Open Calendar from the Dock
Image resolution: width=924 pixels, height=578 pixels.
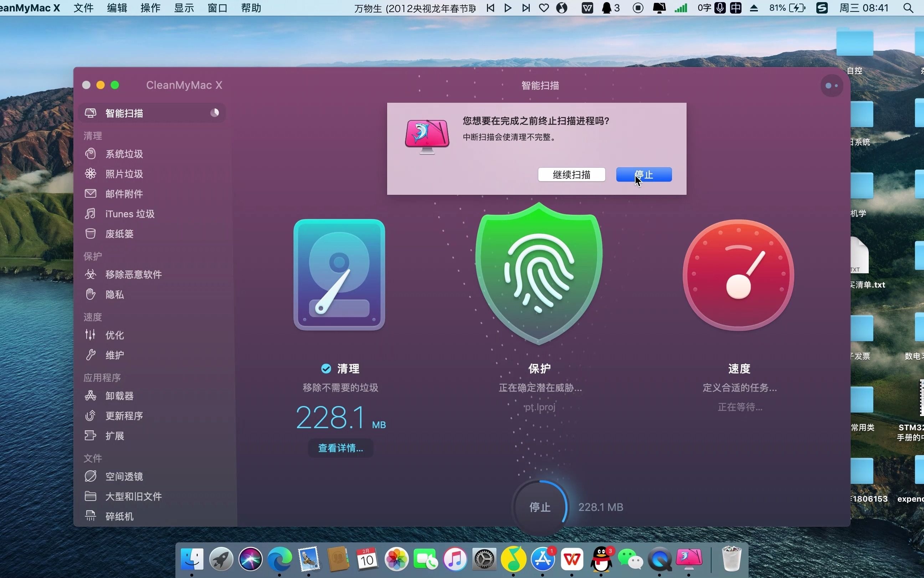(367, 559)
